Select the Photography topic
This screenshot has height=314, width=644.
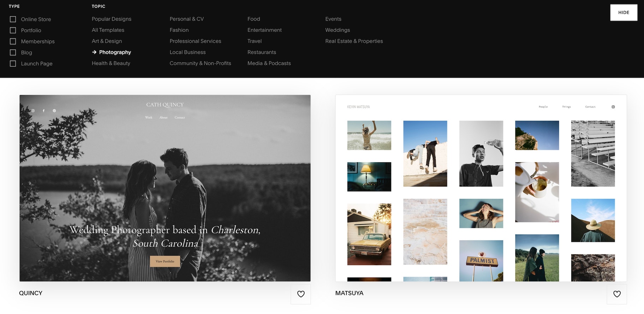pyautogui.click(x=115, y=52)
